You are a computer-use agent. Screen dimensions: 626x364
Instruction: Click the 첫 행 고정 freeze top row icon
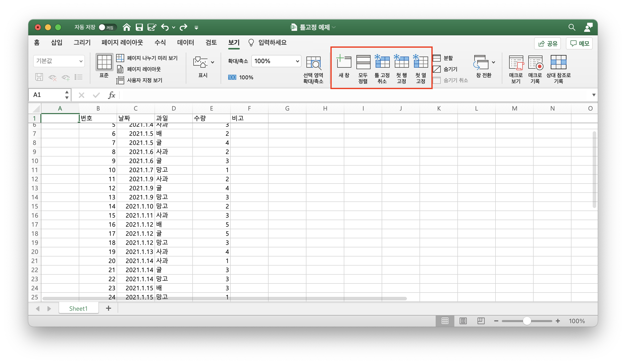(x=401, y=62)
